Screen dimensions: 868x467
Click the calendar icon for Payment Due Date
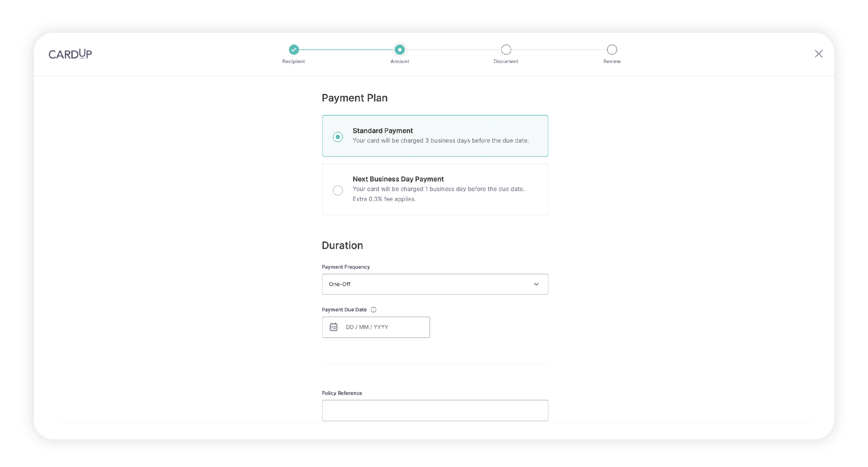coord(334,327)
